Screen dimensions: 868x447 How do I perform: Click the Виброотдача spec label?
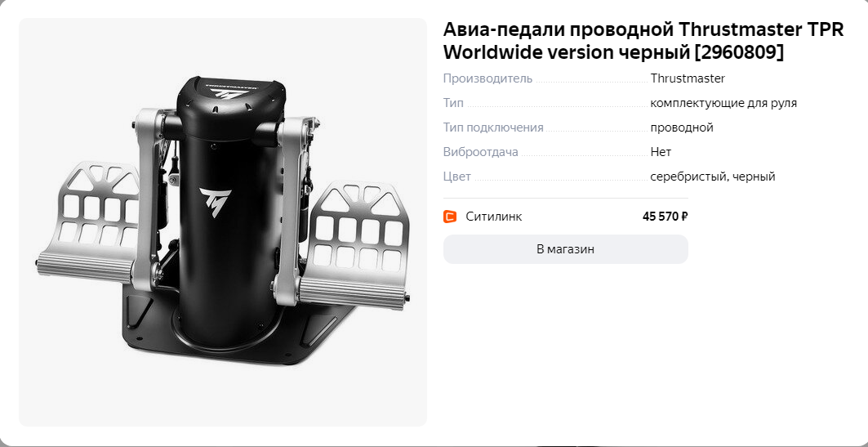click(480, 152)
